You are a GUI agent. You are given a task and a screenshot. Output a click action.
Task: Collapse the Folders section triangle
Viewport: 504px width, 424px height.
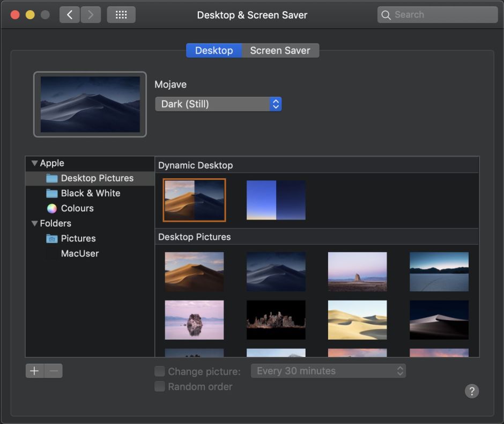click(34, 223)
